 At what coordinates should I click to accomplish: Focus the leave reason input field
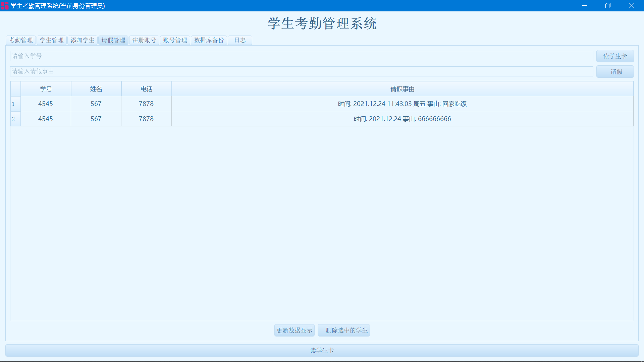[301, 71]
